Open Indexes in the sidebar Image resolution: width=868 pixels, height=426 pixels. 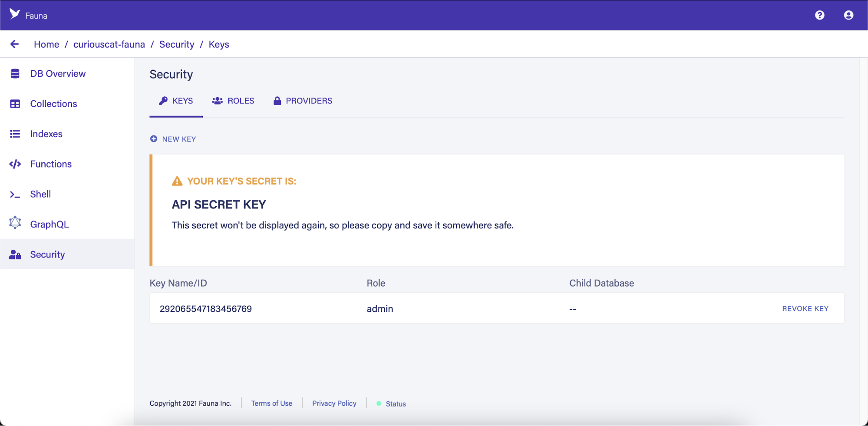(46, 134)
